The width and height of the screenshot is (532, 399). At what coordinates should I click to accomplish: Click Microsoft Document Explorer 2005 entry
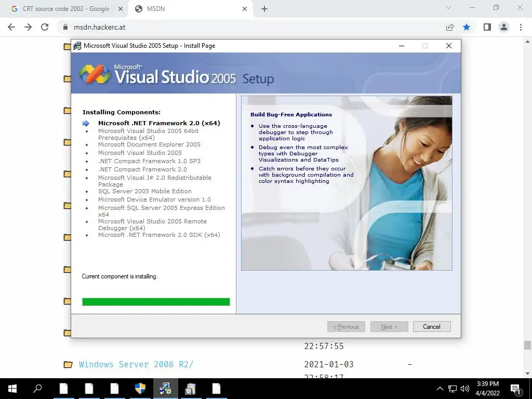(x=149, y=144)
